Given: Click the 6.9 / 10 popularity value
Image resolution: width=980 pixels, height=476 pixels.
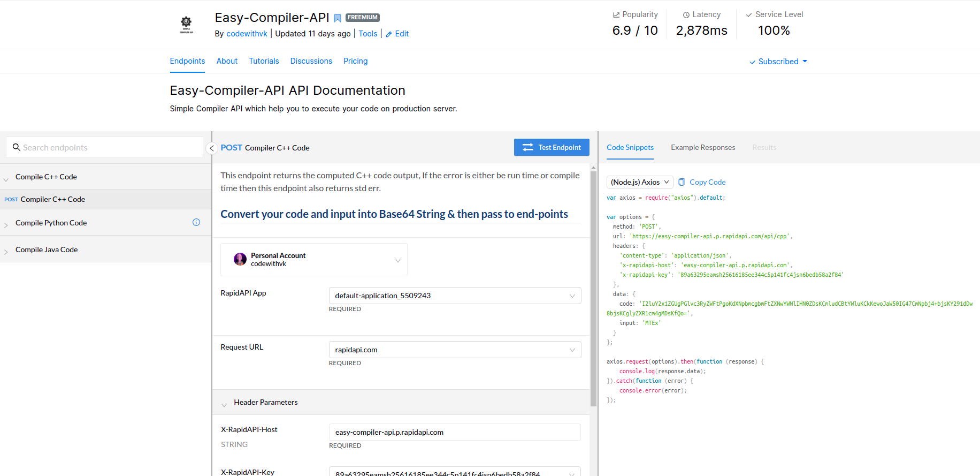Looking at the screenshot, I should tap(635, 31).
